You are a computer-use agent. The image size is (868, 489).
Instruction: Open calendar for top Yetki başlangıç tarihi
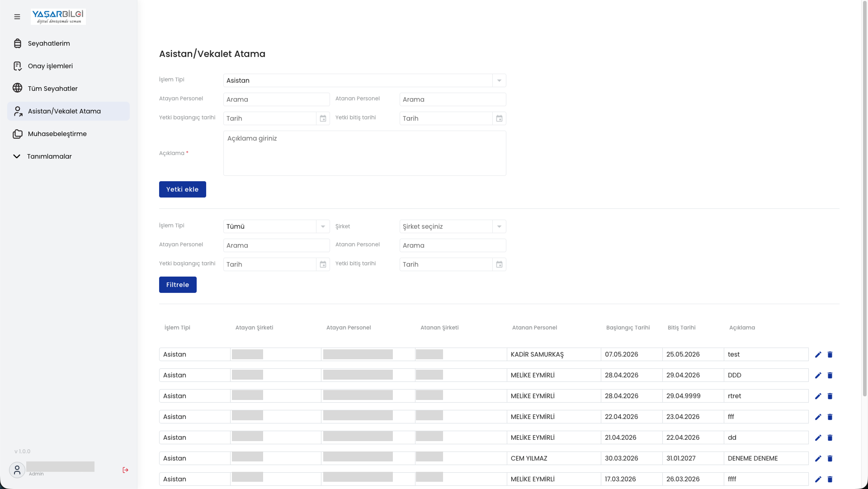323,118
